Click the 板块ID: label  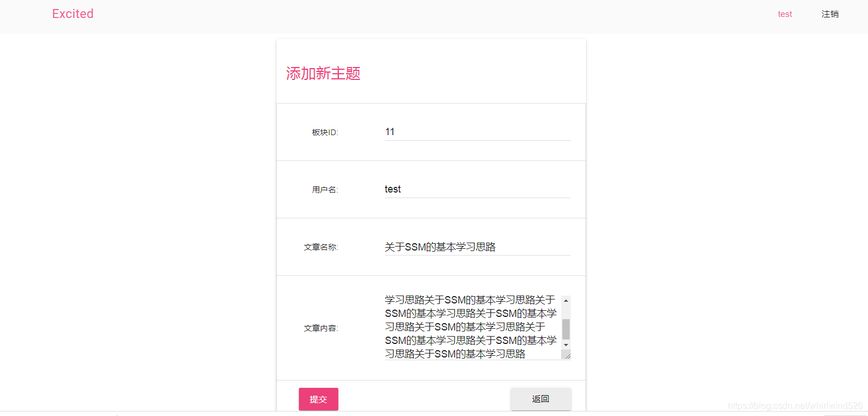325,133
